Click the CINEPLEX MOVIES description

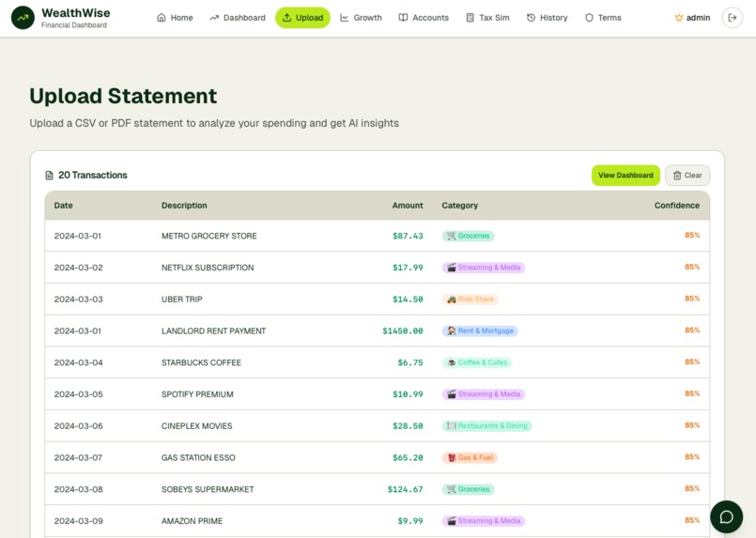click(x=196, y=426)
